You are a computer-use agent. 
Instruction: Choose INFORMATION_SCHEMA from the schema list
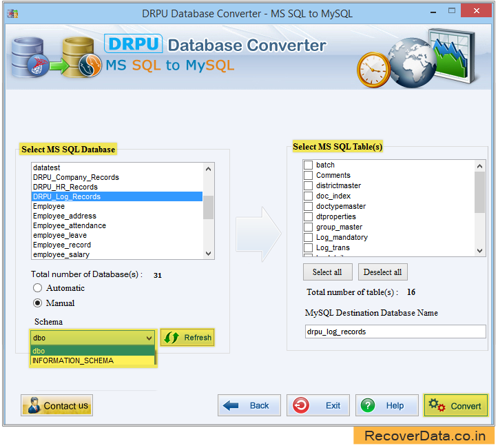[92, 360]
